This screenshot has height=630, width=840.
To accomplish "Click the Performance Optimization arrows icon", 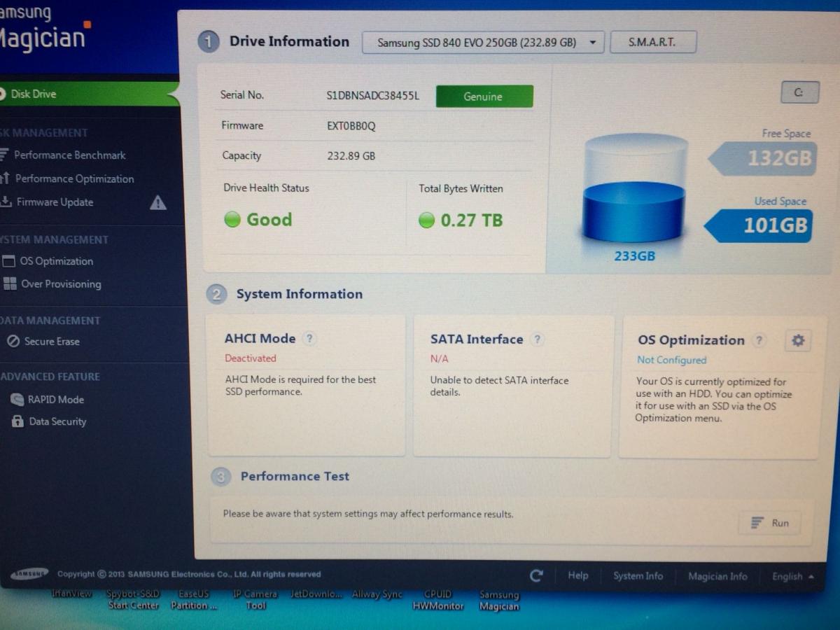I will [x=5, y=178].
